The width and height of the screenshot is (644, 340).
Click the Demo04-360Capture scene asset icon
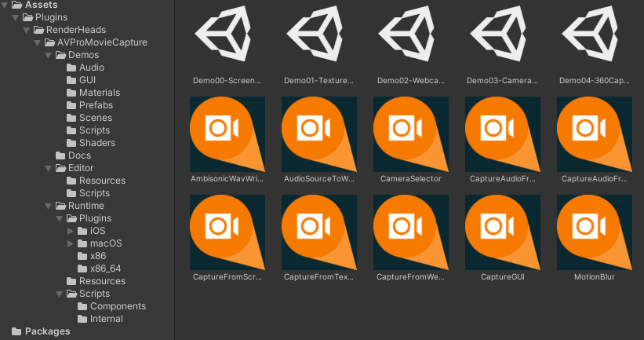[594, 35]
